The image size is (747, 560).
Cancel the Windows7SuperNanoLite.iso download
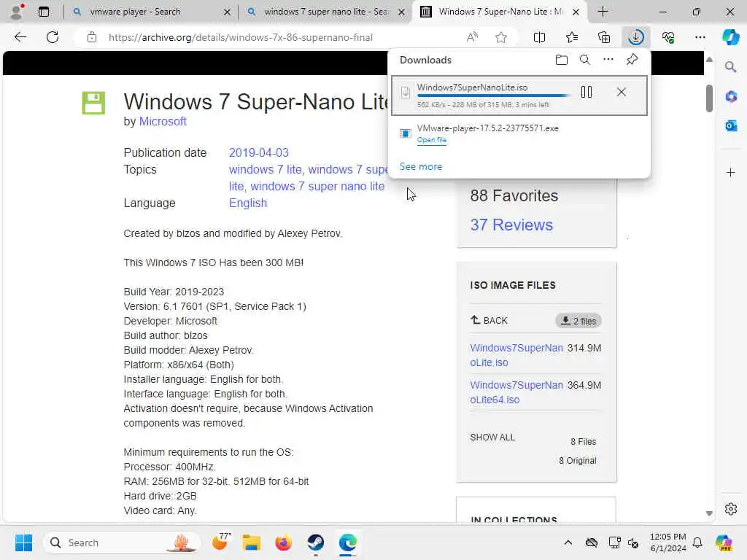(622, 92)
